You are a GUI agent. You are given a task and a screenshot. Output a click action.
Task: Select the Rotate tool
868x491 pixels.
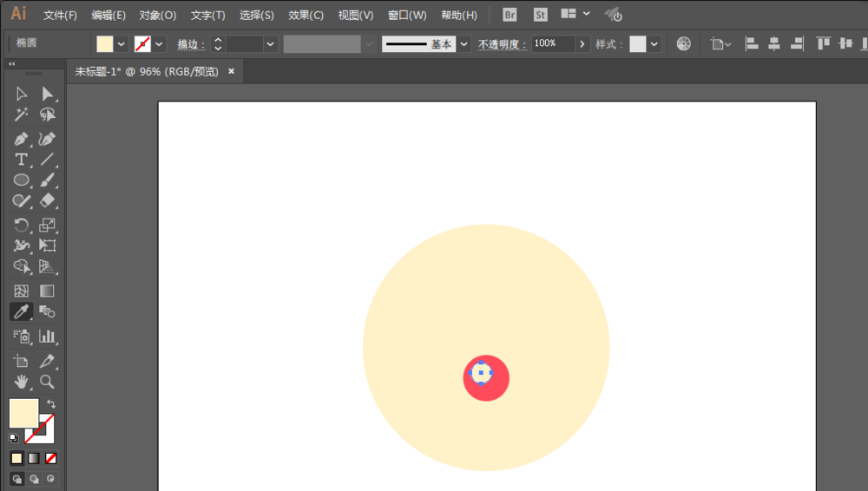pyautogui.click(x=22, y=226)
